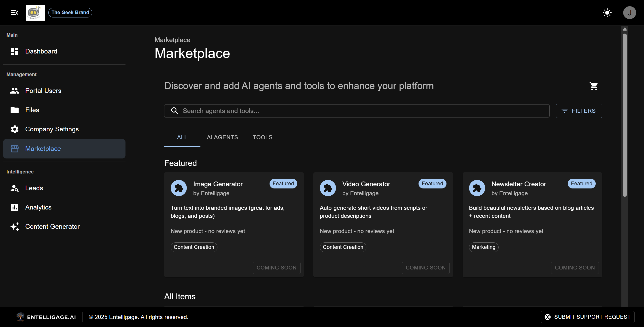Image resolution: width=644 pixels, height=327 pixels.
Task: Click the copyright 2025 Entelligage text
Action: pyautogui.click(x=138, y=317)
